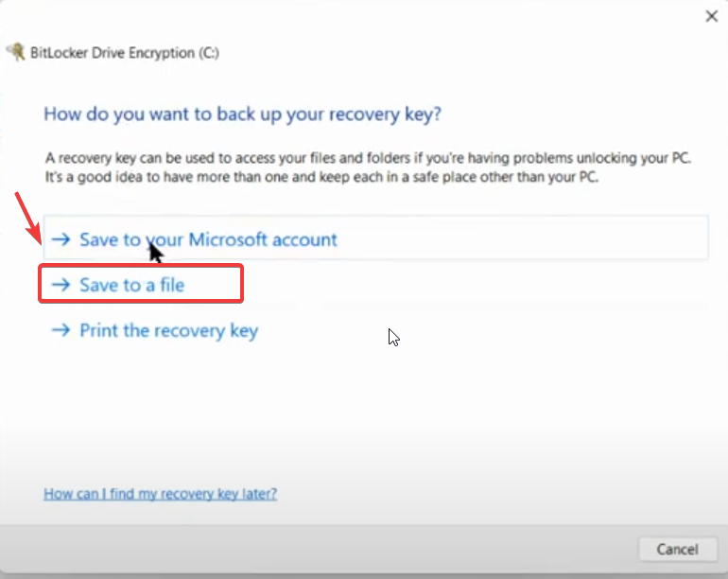Click the arrow icon beside Save to your Microsoft account
Image resolution: width=728 pixels, height=579 pixels.
61,239
